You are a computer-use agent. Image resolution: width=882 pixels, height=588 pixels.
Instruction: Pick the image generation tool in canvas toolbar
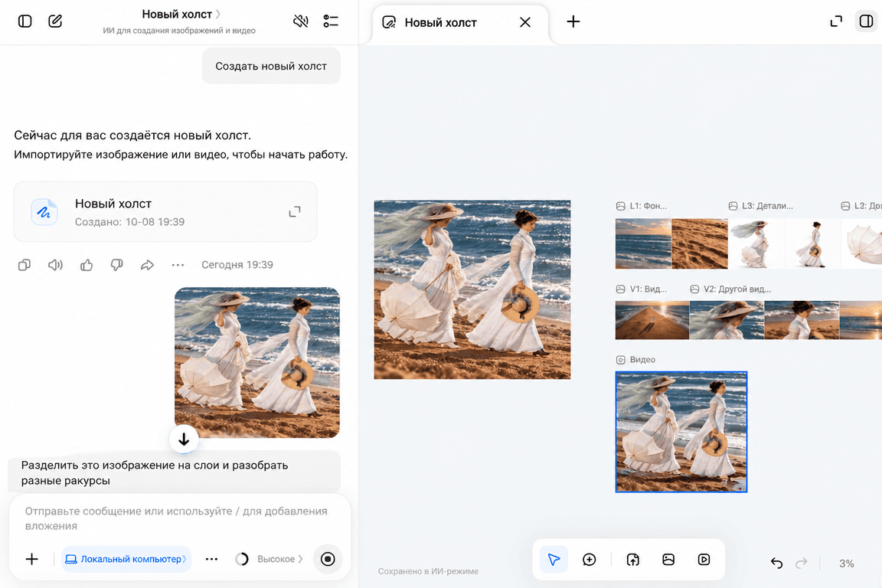[668, 560]
